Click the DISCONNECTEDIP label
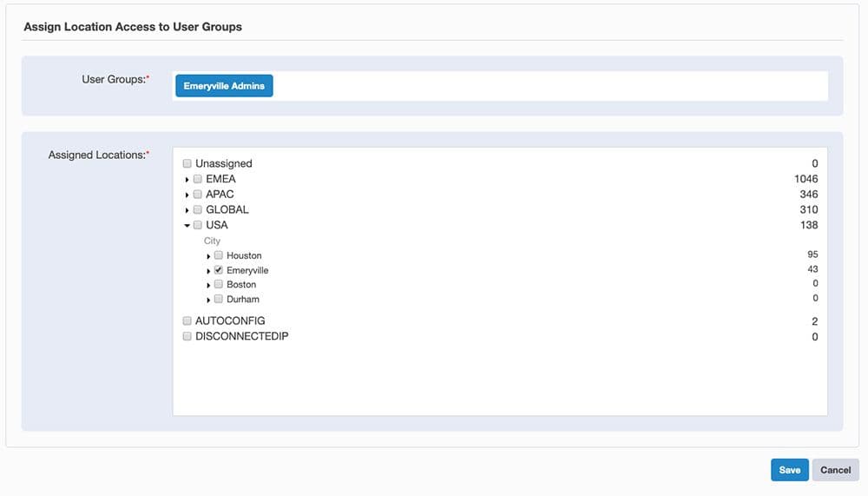Viewport: 868px width, 496px height. point(242,336)
